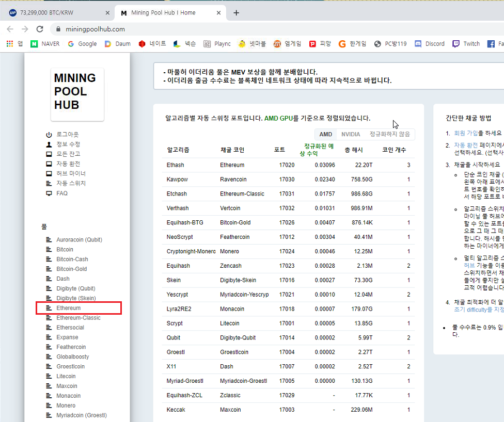Open the Twitch bookmark

point(466,44)
